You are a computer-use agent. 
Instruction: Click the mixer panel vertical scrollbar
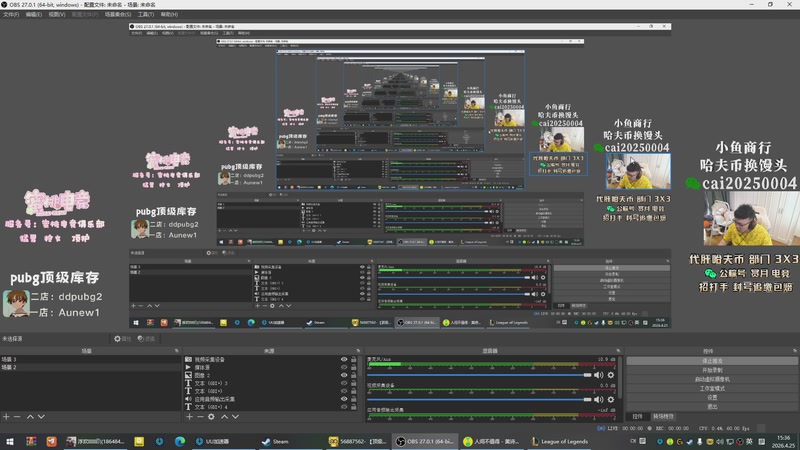(620, 378)
